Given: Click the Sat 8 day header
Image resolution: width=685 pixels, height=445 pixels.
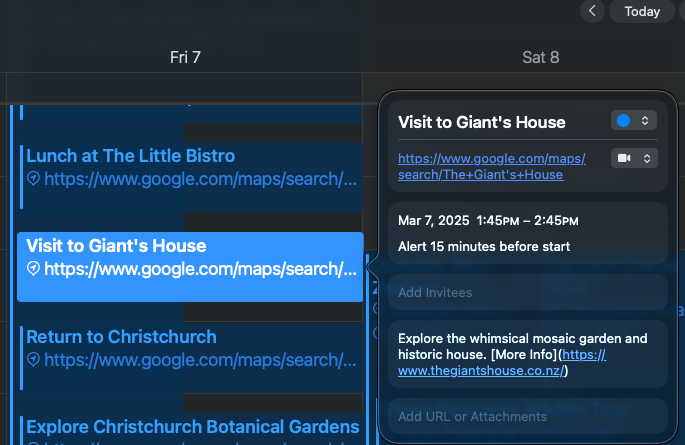Looking at the screenshot, I should point(540,57).
